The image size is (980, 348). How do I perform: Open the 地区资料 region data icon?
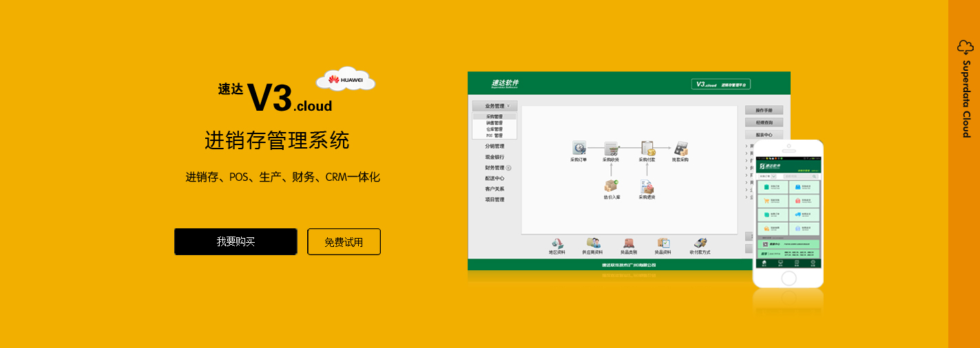tap(557, 243)
